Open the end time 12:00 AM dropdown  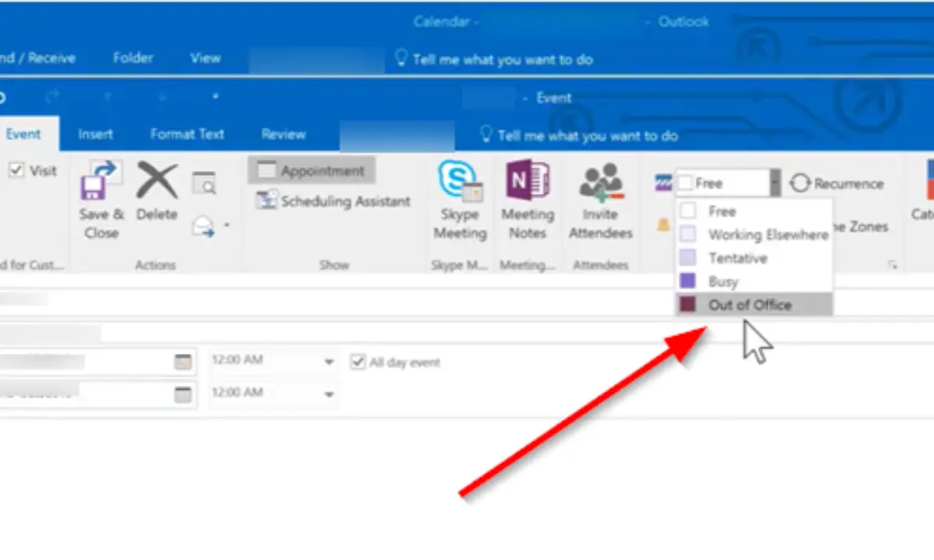point(329,395)
